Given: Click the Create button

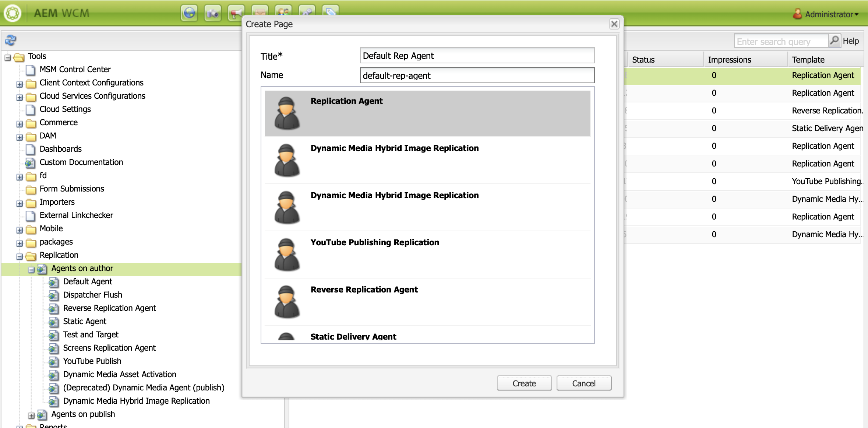Looking at the screenshot, I should point(524,383).
